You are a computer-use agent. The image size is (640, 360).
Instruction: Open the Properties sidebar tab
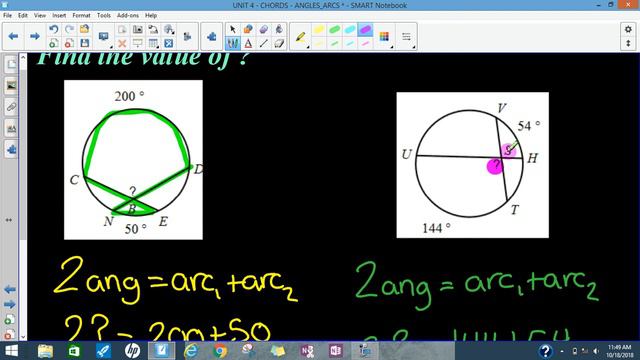click(x=11, y=129)
